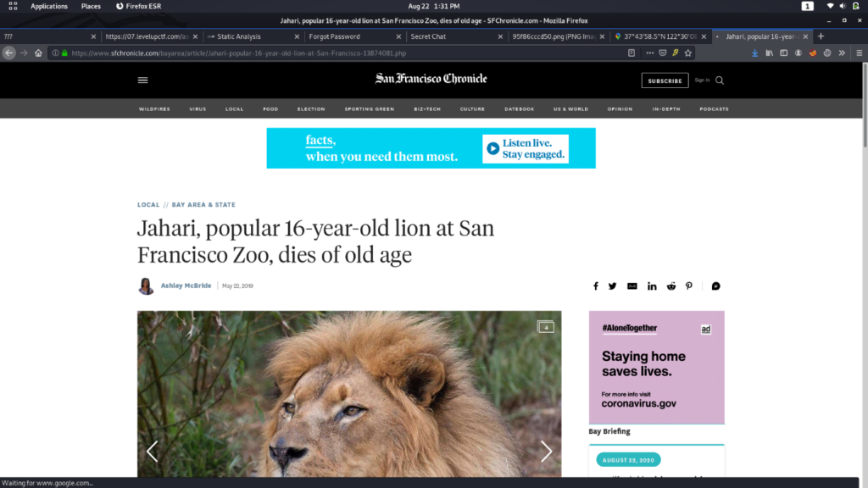Show next lion photo arrow

click(546, 452)
